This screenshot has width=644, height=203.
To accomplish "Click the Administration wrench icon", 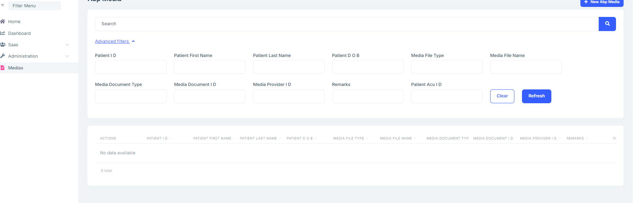I will (3, 56).
